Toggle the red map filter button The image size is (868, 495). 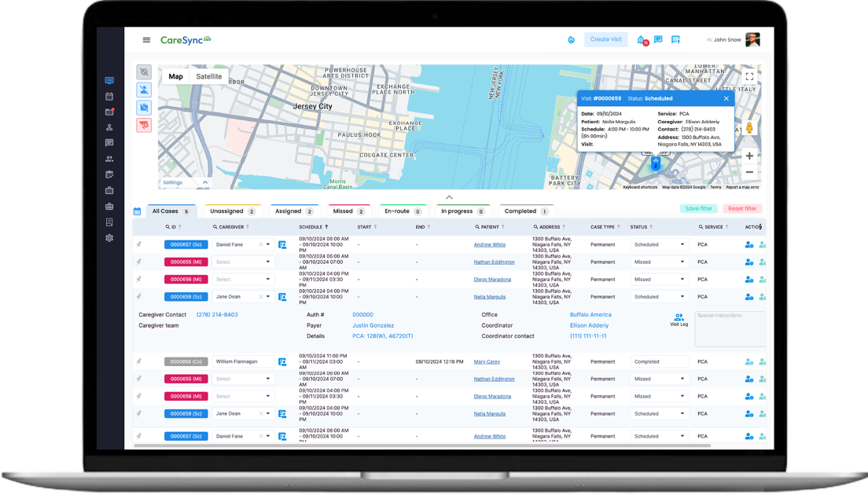point(144,125)
